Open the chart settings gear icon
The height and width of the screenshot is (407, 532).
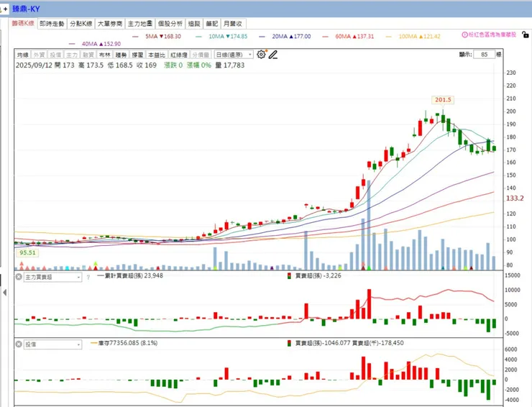click(x=261, y=55)
